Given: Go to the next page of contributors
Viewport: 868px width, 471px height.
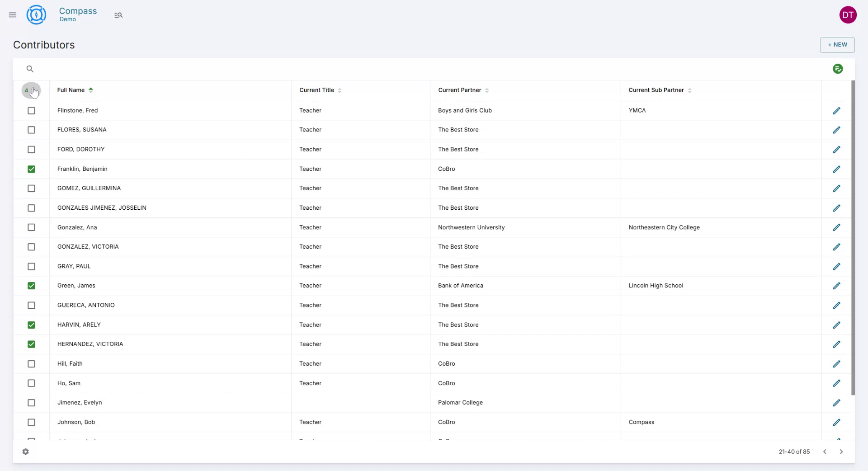Looking at the screenshot, I should click(x=841, y=452).
